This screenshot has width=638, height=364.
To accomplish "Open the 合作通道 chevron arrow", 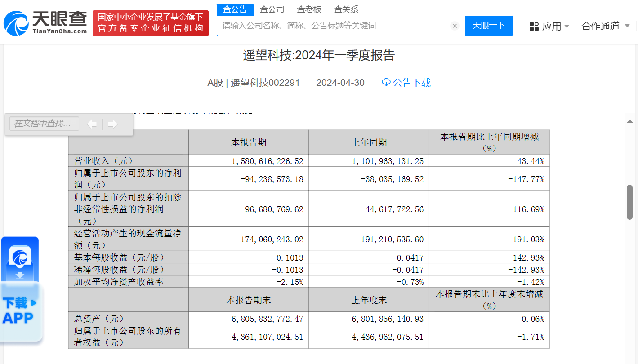I will pyautogui.click(x=628, y=27).
